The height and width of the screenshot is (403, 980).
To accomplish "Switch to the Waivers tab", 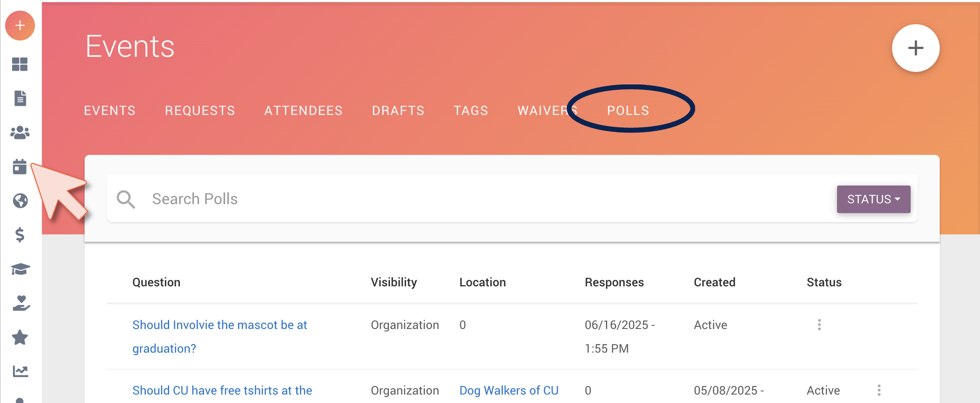I will (x=547, y=110).
